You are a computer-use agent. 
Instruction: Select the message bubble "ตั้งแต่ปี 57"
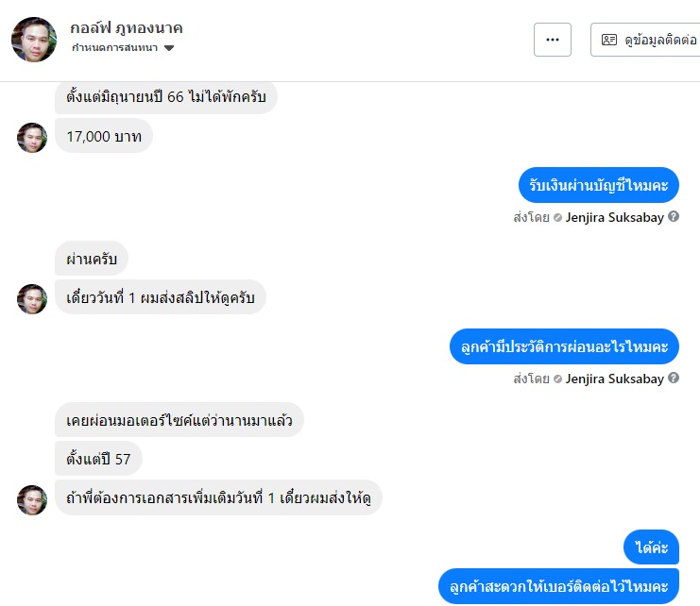click(x=98, y=459)
